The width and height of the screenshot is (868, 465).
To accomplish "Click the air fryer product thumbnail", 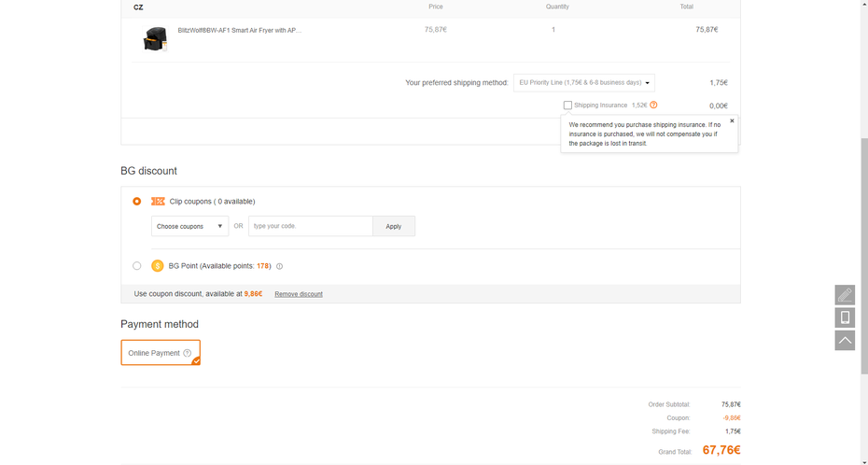I will (156, 39).
